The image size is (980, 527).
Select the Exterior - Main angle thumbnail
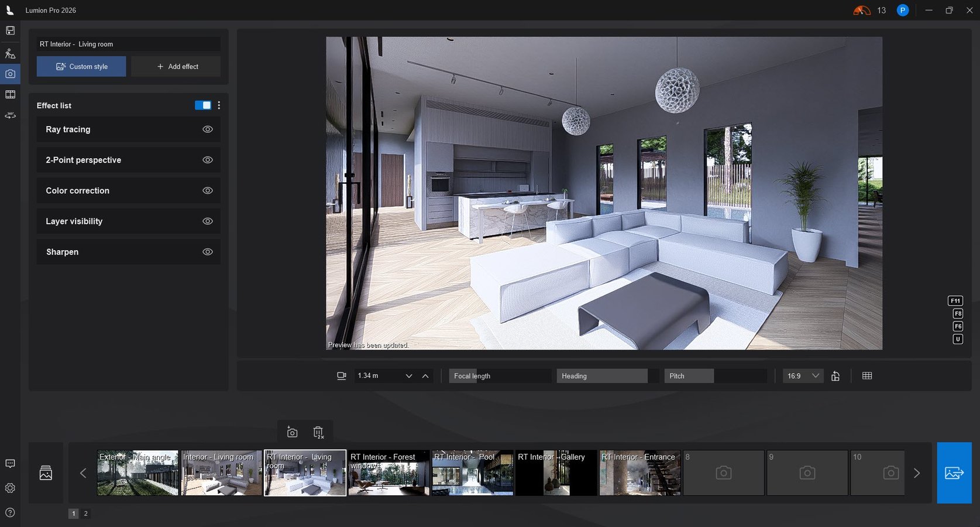pos(137,473)
